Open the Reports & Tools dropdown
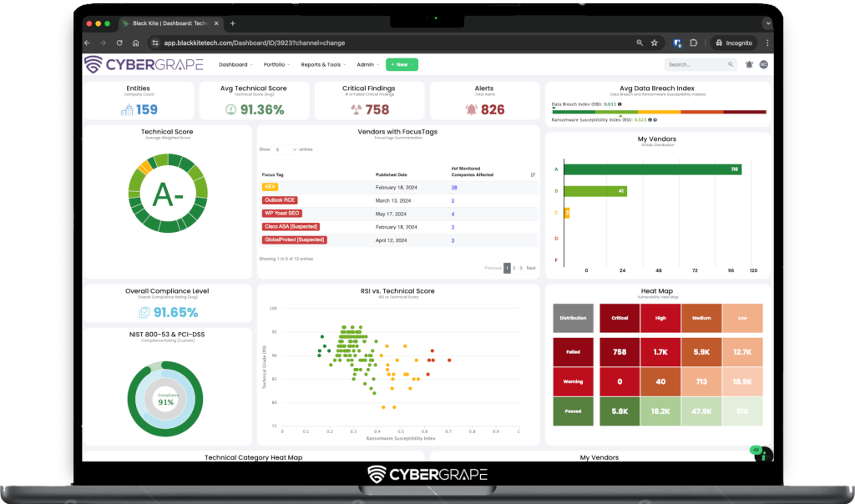 (322, 64)
